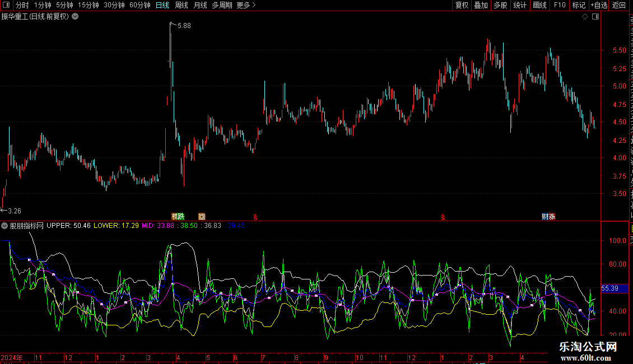
Task: Select the 30分钟 period tab
Action: pos(114,5)
